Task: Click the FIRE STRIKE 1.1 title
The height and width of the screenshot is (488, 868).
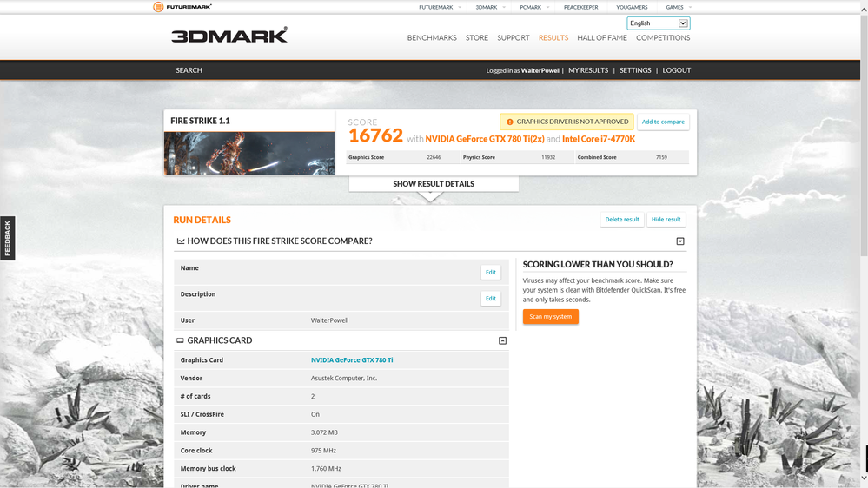Action: pos(200,121)
